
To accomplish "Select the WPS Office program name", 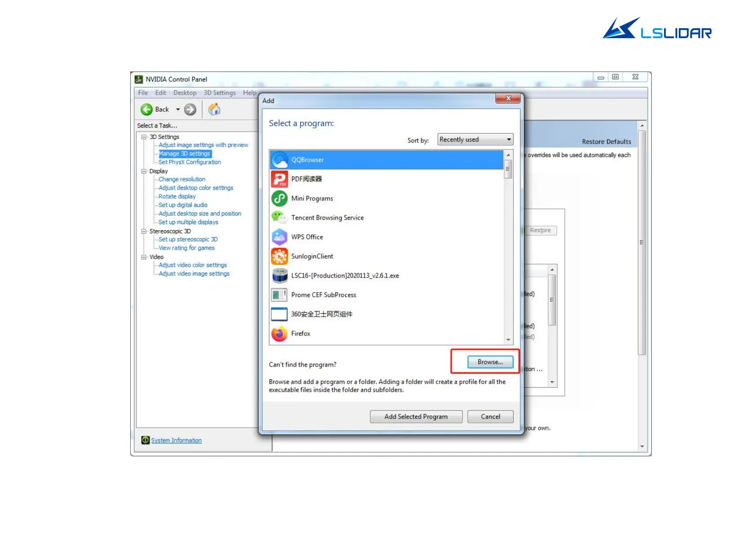I will click(307, 237).
